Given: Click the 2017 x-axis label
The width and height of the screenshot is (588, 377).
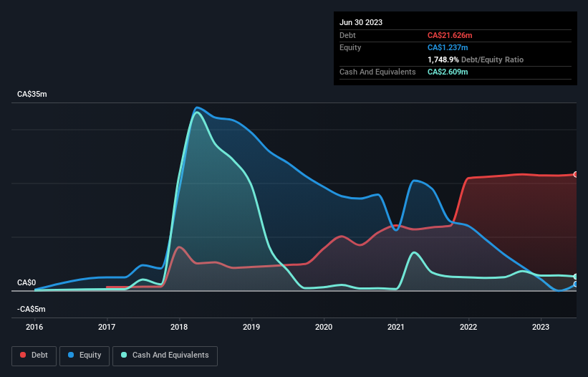Looking at the screenshot, I should click(x=107, y=327).
